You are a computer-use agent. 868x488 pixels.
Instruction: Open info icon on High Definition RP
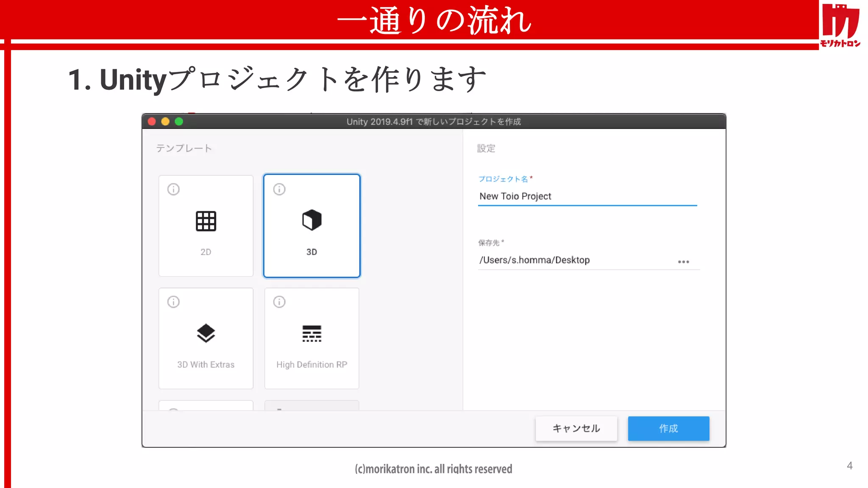pyautogui.click(x=279, y=302)
